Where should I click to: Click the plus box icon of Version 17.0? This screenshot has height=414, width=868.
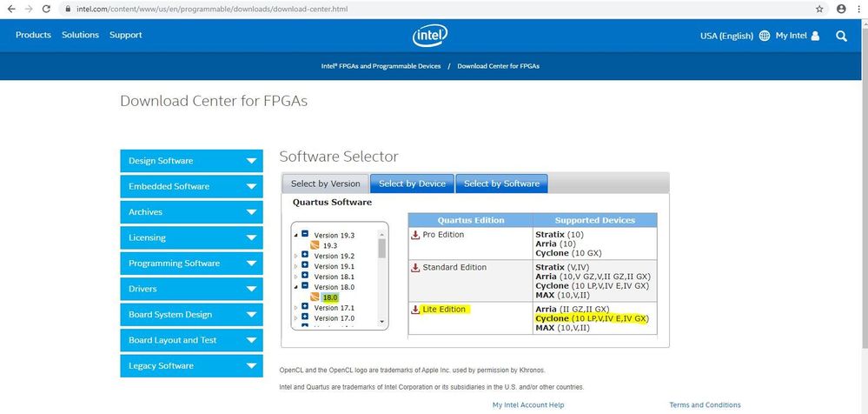[x=304, y=317]
